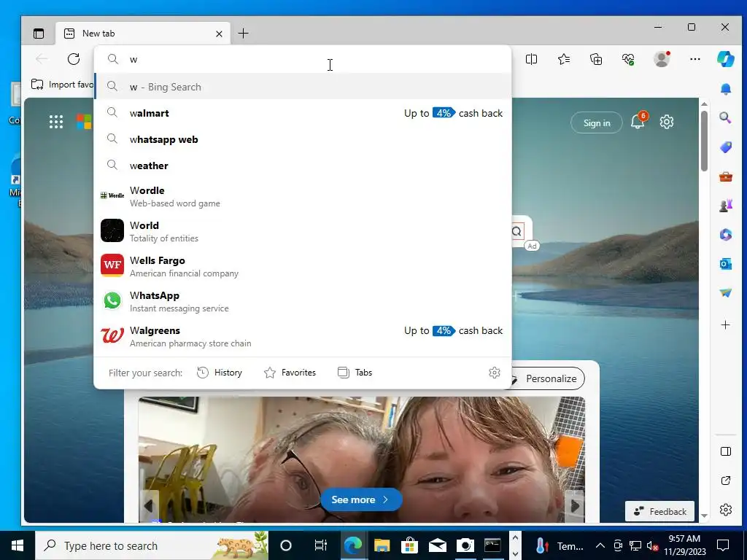
Task: Click Import favorites in the bookmarks bar
Action: 62,85
